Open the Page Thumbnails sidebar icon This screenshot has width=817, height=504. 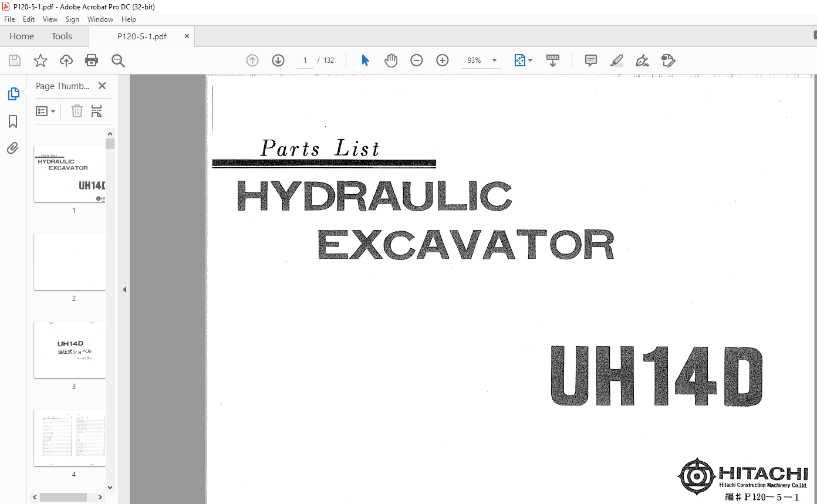[x=13, y=94]
